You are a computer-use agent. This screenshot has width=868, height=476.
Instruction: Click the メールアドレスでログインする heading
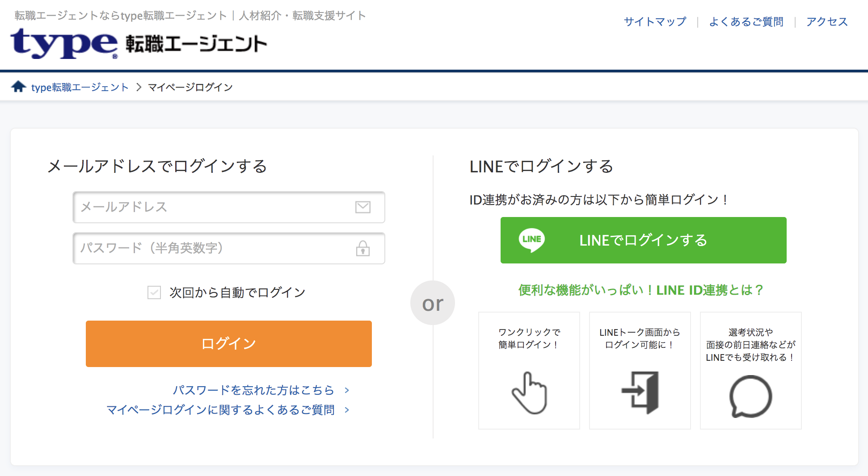(157, 166)
